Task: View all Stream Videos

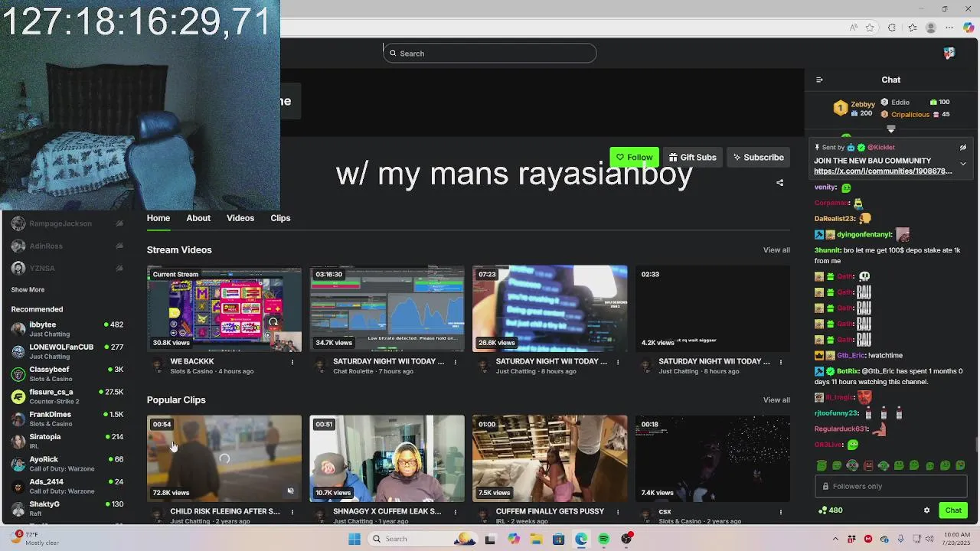Action: pyautogui.click(x=776, y=250)
